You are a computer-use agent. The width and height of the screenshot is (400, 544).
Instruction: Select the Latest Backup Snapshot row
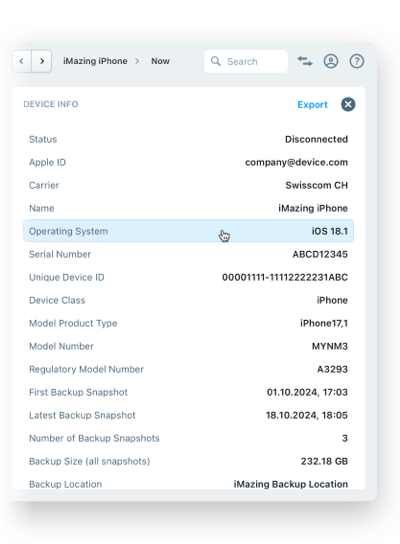(188, 415)
